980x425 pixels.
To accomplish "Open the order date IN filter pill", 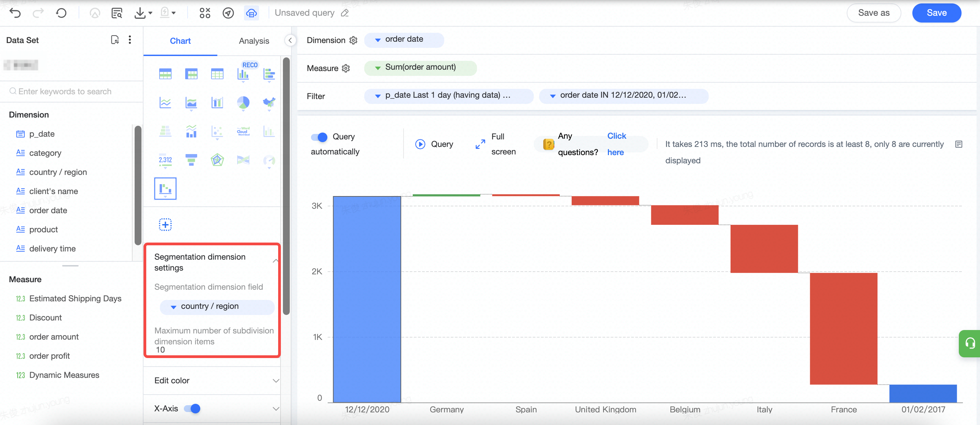I will [x=623, y=96].
